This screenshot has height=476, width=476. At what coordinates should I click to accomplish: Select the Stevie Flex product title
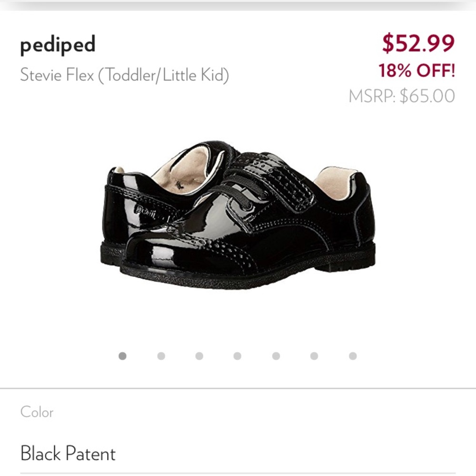point(125,75)
